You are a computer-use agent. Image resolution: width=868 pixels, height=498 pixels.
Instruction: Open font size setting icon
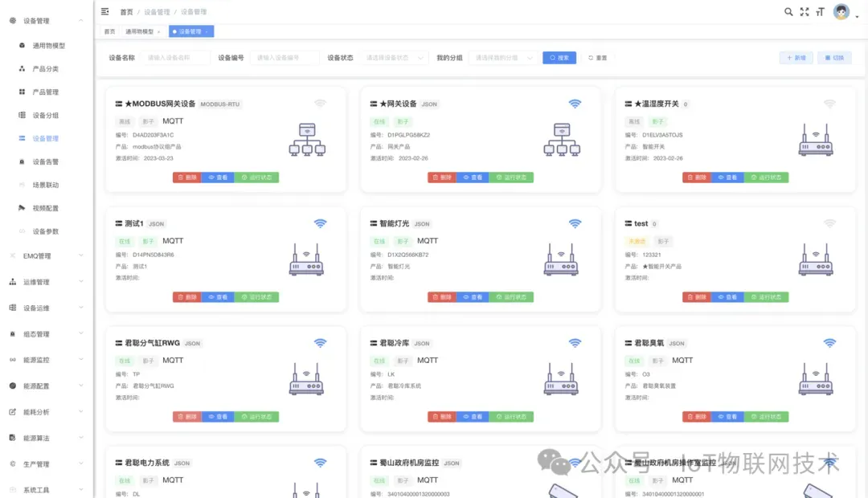pyautogui.click(x=821, y=11)
